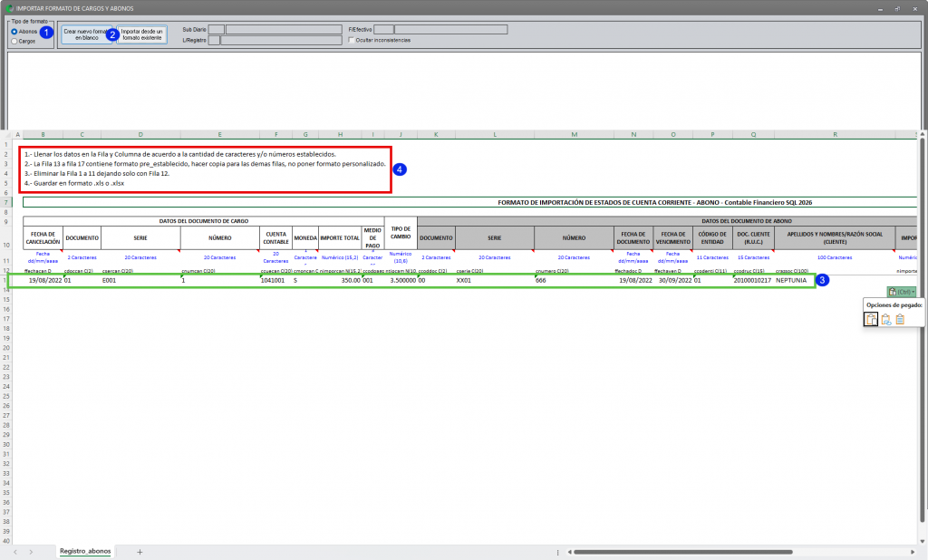Click the IMPORTE TOTAL column heading

click(340, 238)
